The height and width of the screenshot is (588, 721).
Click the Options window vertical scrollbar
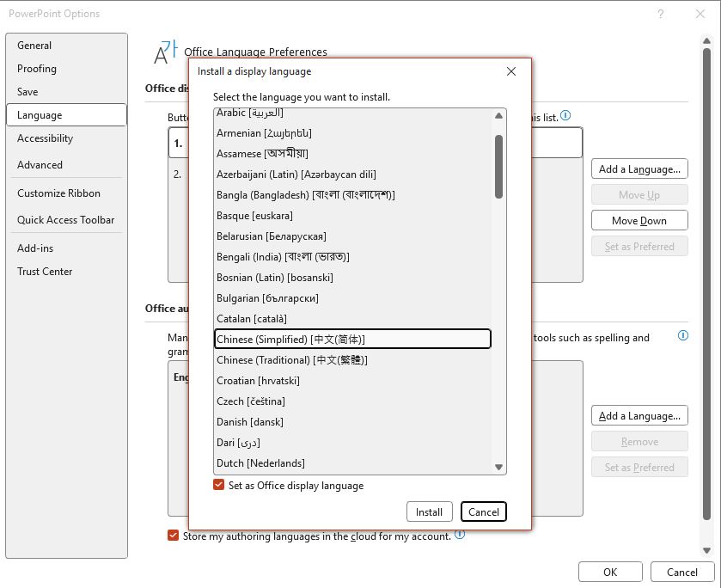tap(706, 285)
